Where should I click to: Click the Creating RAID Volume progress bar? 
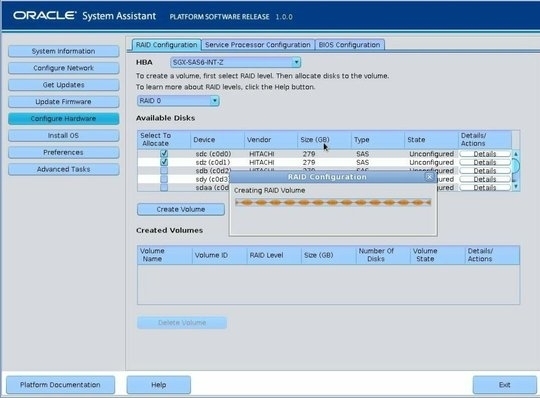333,202
